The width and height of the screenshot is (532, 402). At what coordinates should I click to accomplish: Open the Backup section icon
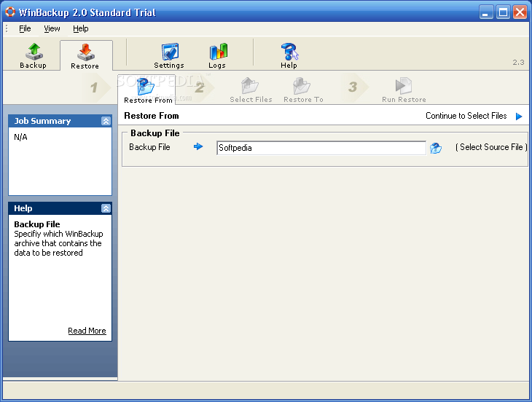pyautogui.click(x=34, y=52)
